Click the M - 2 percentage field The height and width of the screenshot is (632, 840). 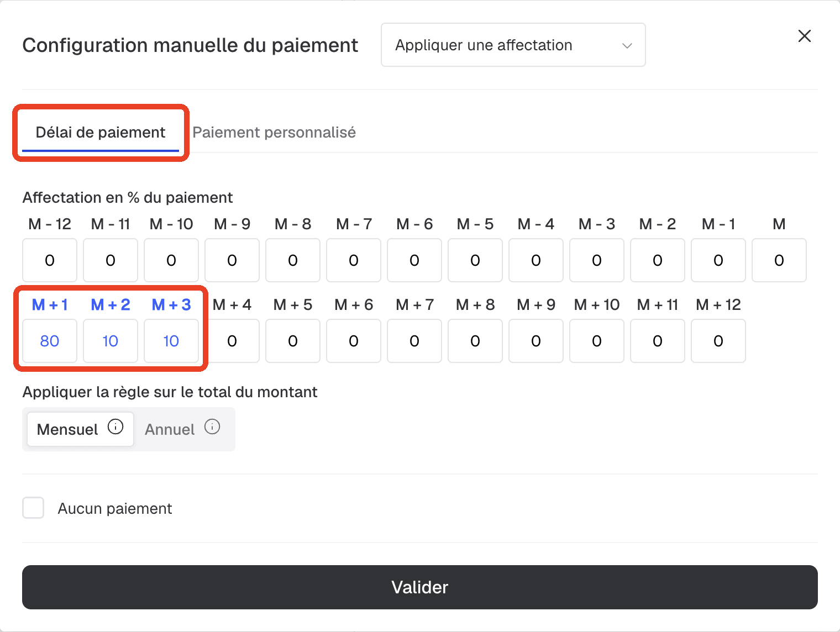(x=658, y=260)
